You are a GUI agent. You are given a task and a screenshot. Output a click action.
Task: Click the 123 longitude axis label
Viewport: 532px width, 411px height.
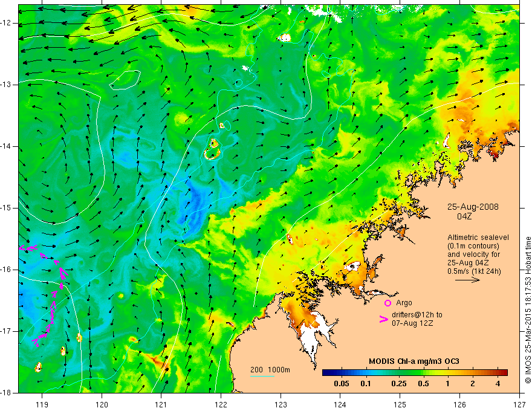tap(281, 404)
